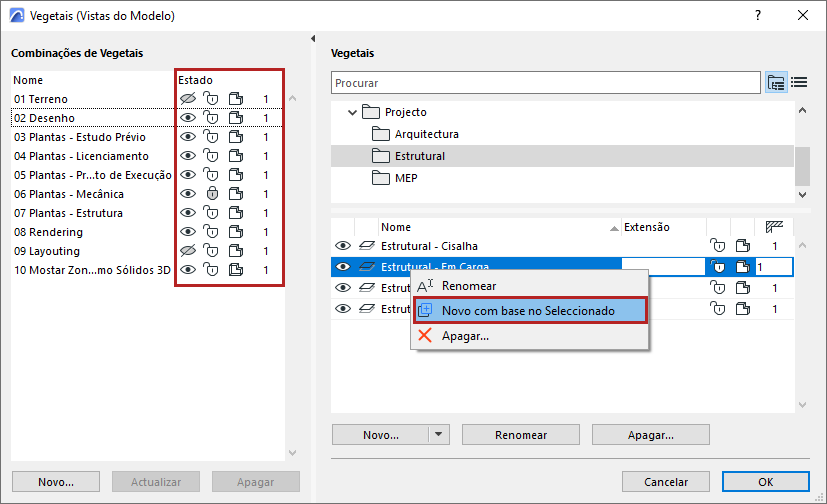Image resolution: width=827 pixels, height=504 pixels.
Task: Toggle the lock icon for 06 Plantas - Mecânica
Action: (211, 194)
